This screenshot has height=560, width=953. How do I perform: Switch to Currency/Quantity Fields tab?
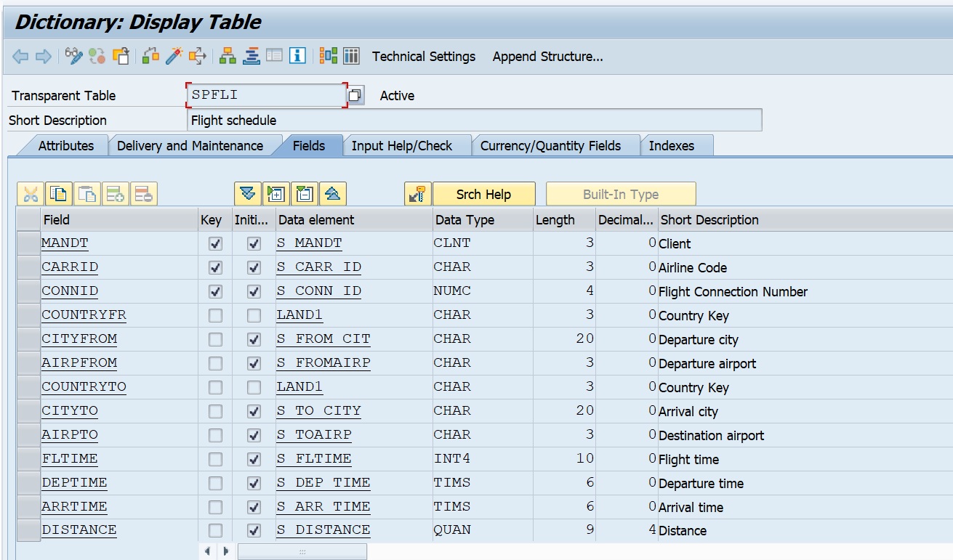[x=551, y=145]
